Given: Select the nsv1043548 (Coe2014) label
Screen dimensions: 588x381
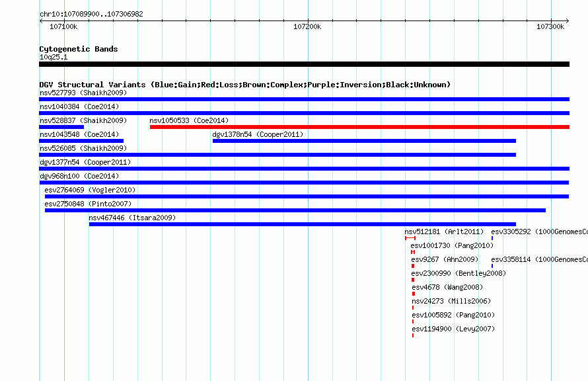Looking at the screenshot, I should tap(79, 134).
